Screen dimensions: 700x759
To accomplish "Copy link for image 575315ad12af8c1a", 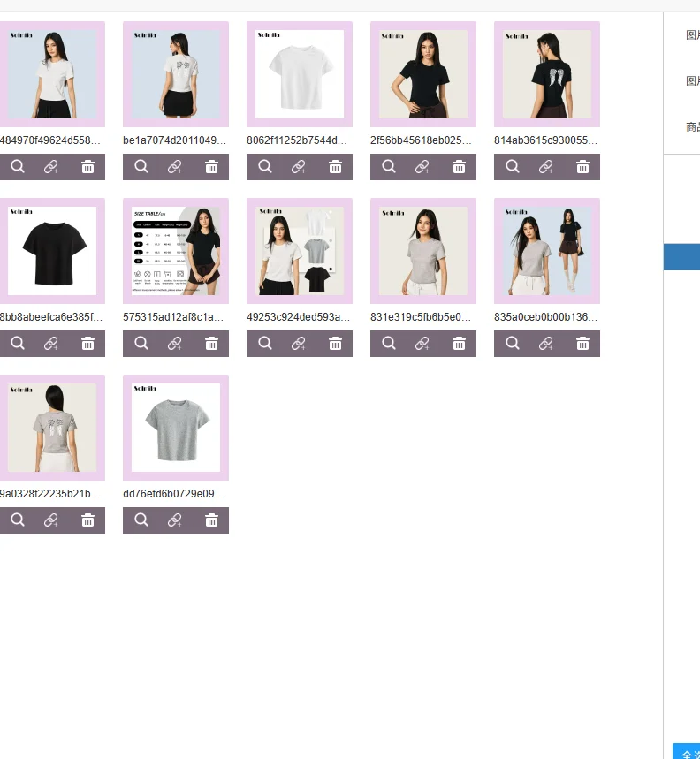I will [175, 344].
